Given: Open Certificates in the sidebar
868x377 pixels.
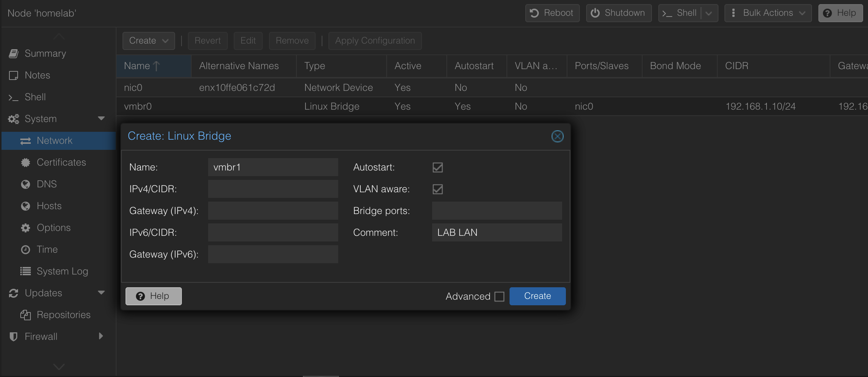Looking at the screenshot, I should (58, 162).
